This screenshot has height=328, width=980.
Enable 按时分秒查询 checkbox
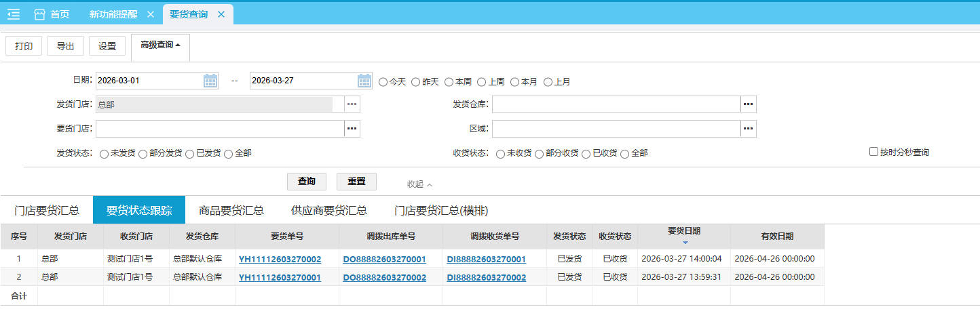[x=874, y=152]
